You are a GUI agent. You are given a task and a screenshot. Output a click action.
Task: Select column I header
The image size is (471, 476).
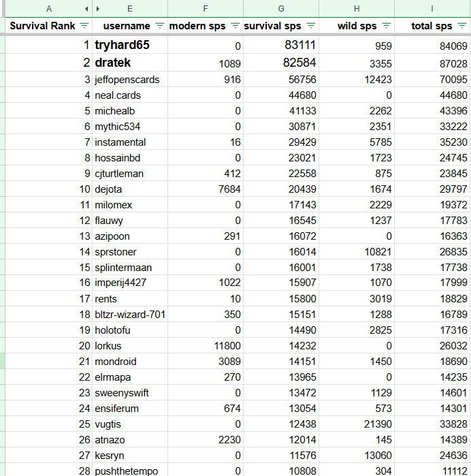(432, 9)
